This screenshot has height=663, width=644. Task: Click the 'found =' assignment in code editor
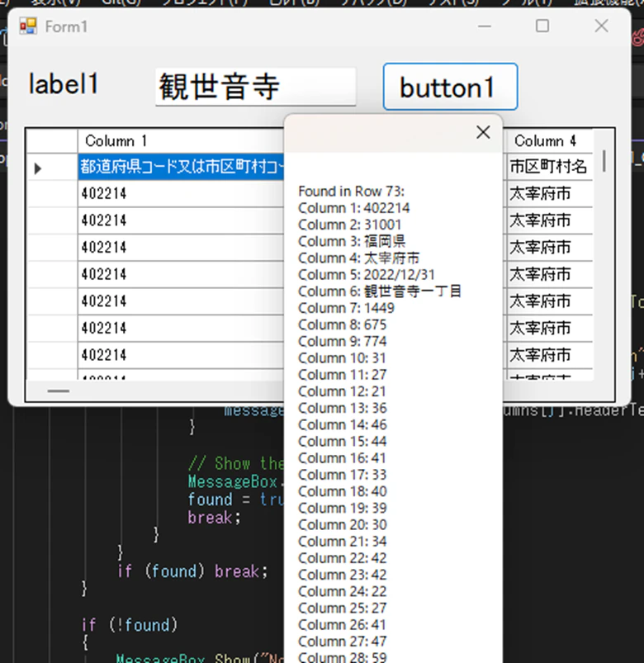point(219,500)
